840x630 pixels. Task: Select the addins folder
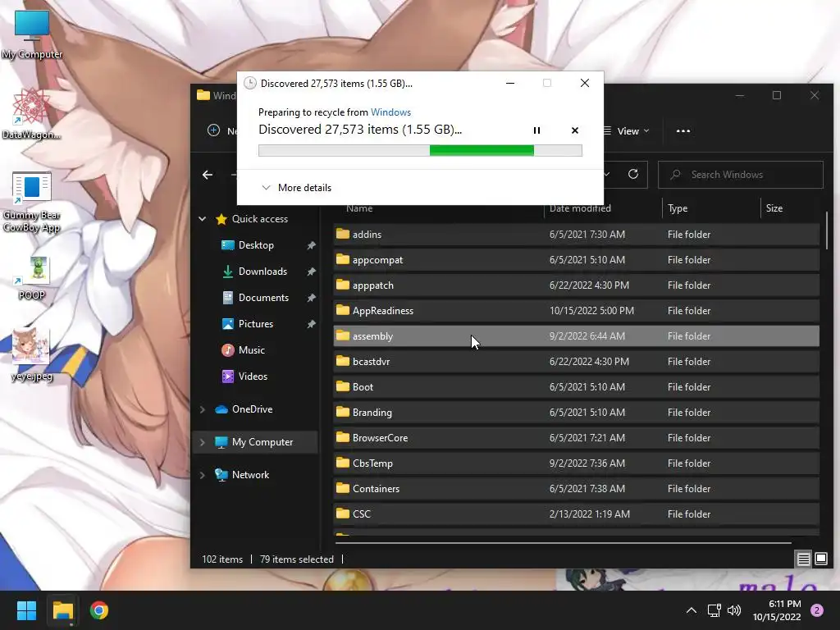click(576, 234)
